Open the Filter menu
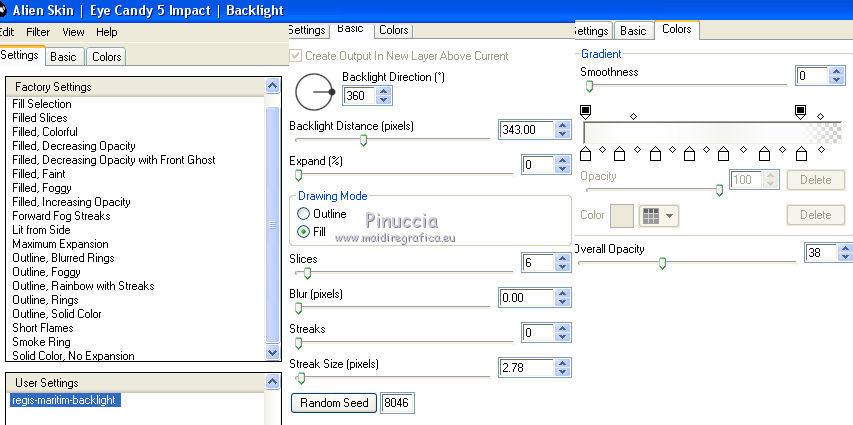This screenshot has height=425, width=853. (38, 32)
